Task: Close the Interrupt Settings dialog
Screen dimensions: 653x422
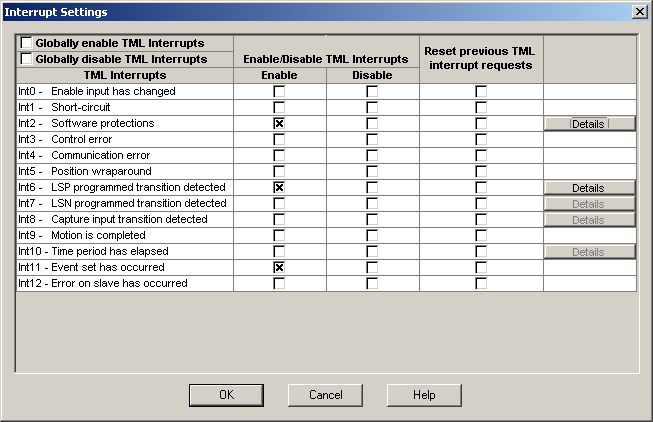Action: [639, 11]
